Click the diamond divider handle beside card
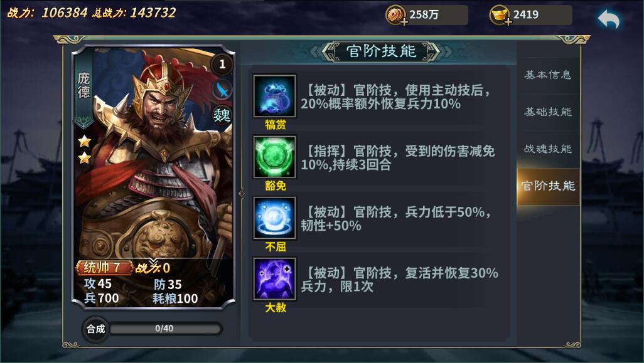Image resolution: width=644 pixels, height=363 pixels. click(x=242, y=193)
